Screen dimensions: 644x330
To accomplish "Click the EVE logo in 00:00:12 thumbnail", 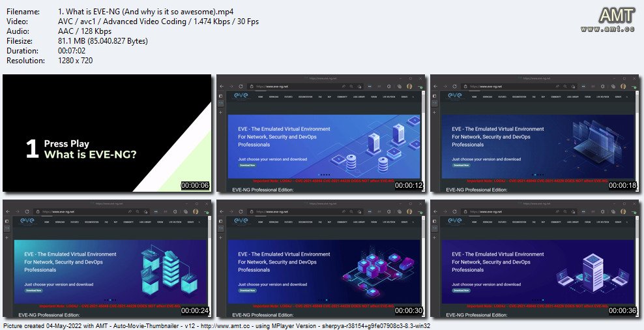I will 241,96.
